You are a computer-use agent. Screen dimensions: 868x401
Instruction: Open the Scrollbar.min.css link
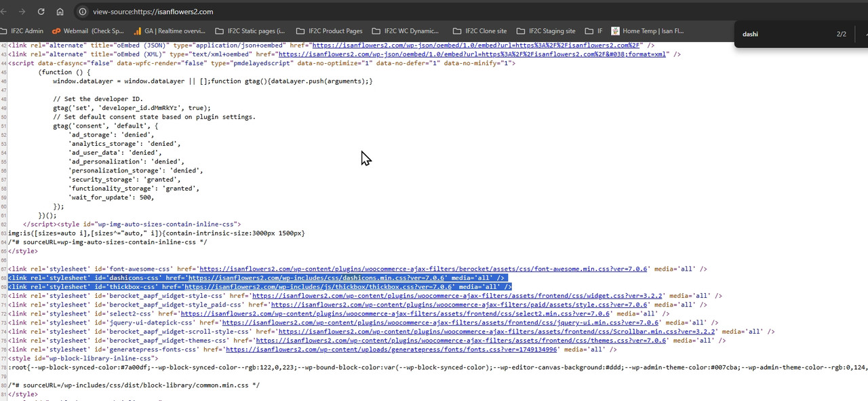click(x=497, y=332)
